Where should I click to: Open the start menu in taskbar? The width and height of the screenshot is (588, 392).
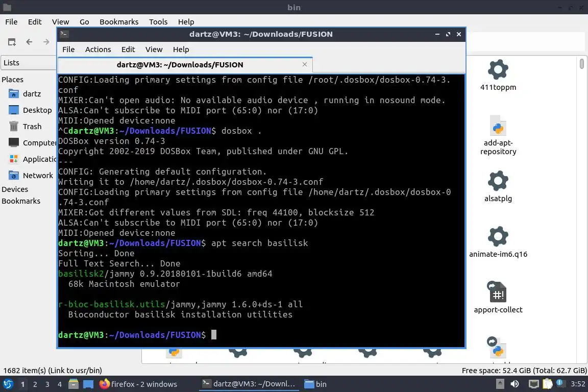click(x=8, y=384)
